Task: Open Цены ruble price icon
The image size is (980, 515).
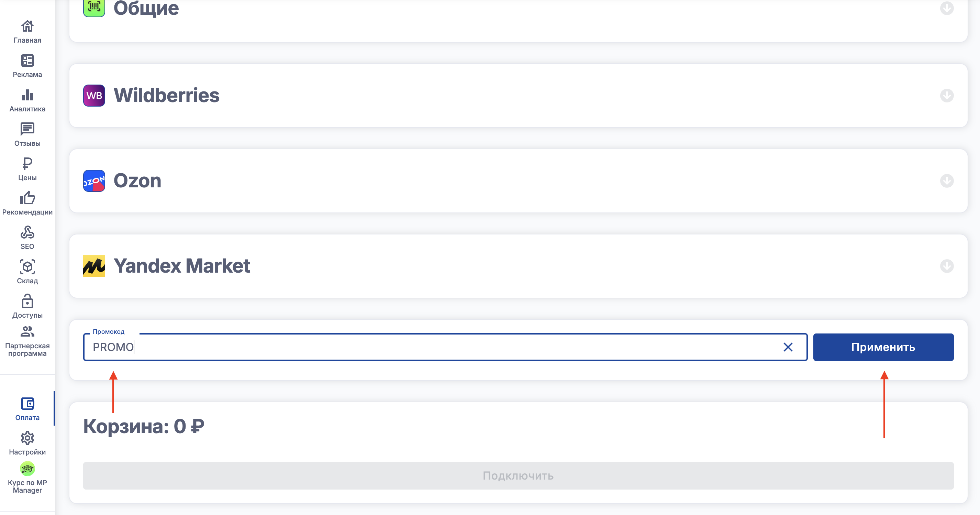Action: click(x=27, y=164)
